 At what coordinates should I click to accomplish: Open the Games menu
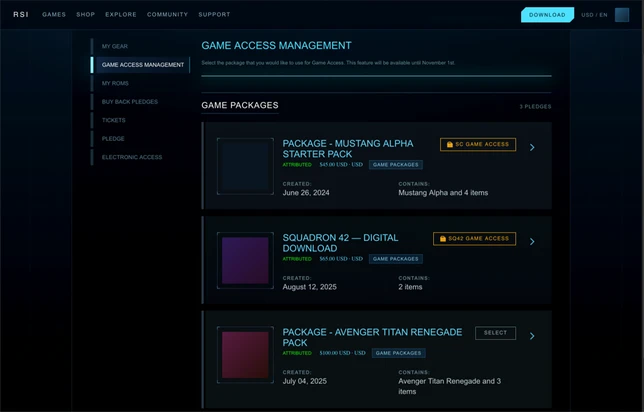pos(54,14)
